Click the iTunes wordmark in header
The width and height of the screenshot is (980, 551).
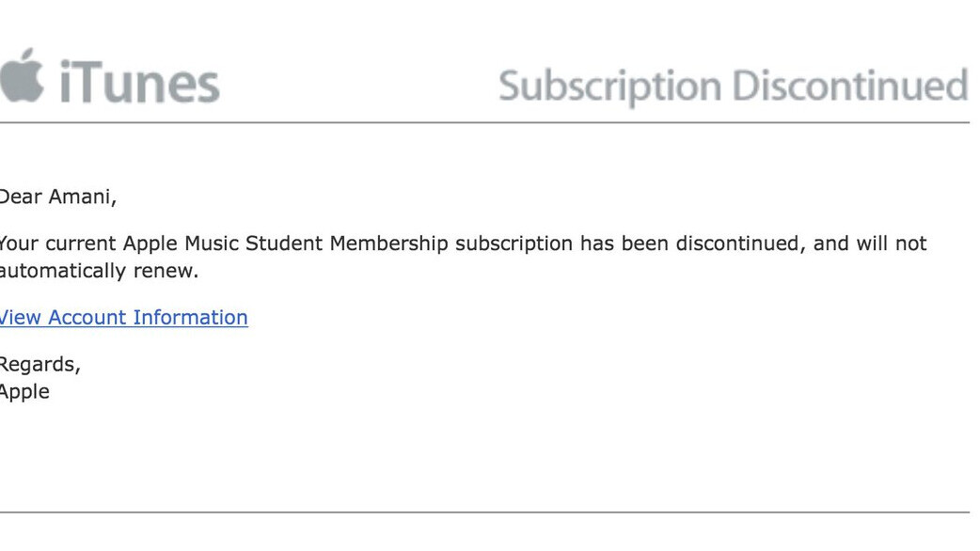click(x=139, y=83)
